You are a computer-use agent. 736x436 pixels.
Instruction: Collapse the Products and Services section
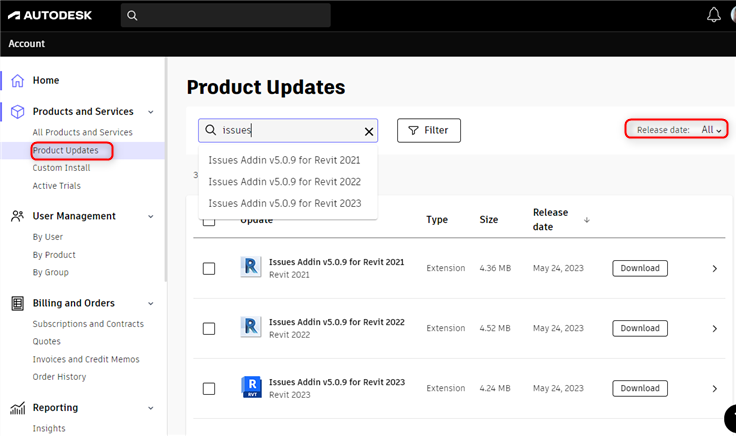(x=151, y=112)
